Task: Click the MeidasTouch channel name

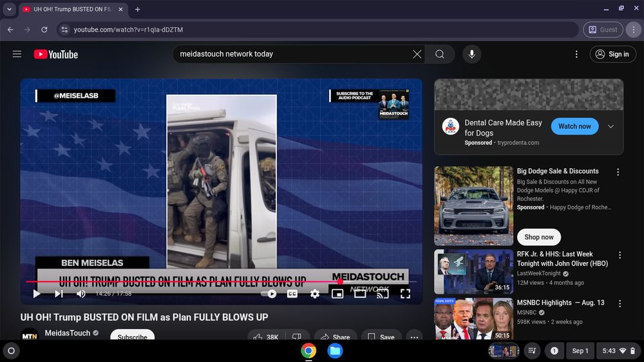Action: coord(68,333)
